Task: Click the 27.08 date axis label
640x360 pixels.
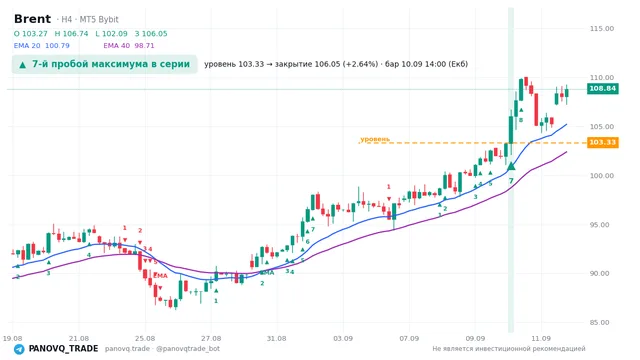Action: [211, 338]
